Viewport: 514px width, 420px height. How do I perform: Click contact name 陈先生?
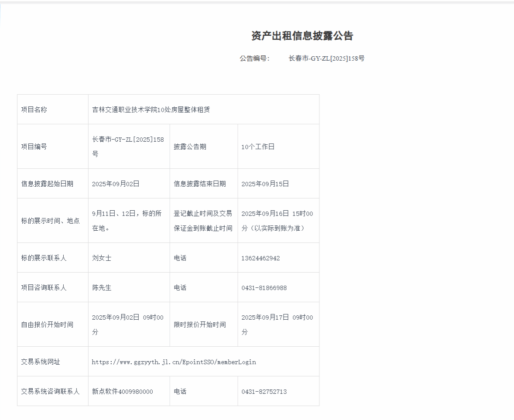pyautogui.click(x=102, y=288)
